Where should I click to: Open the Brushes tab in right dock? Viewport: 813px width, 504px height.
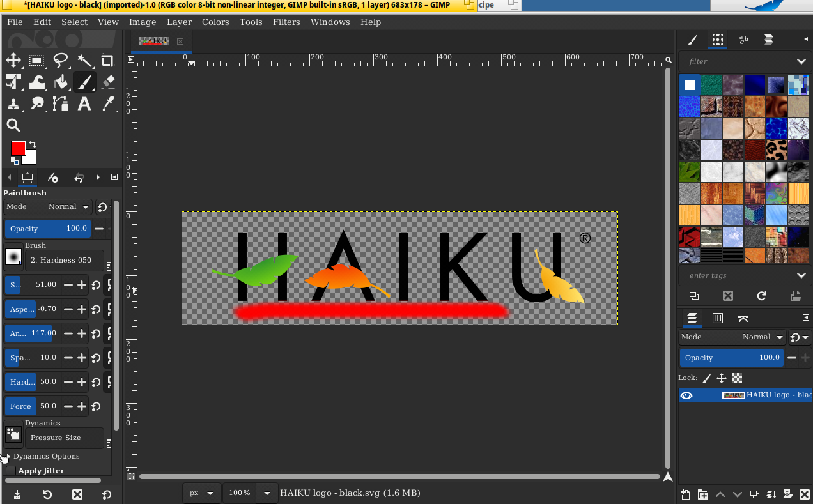coord(692,40)
